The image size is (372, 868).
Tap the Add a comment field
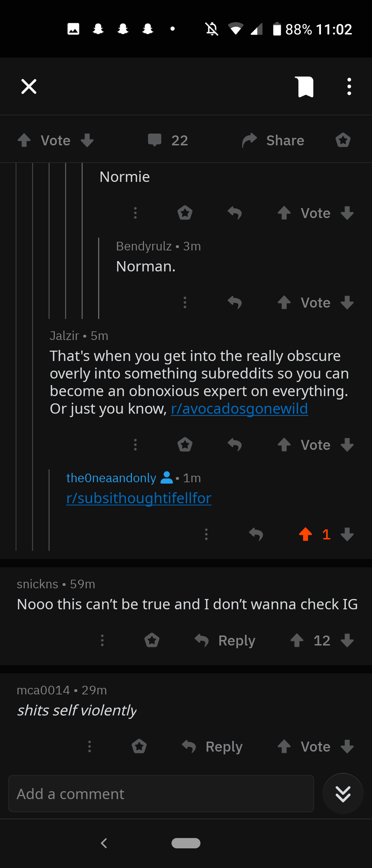[162, 794]
